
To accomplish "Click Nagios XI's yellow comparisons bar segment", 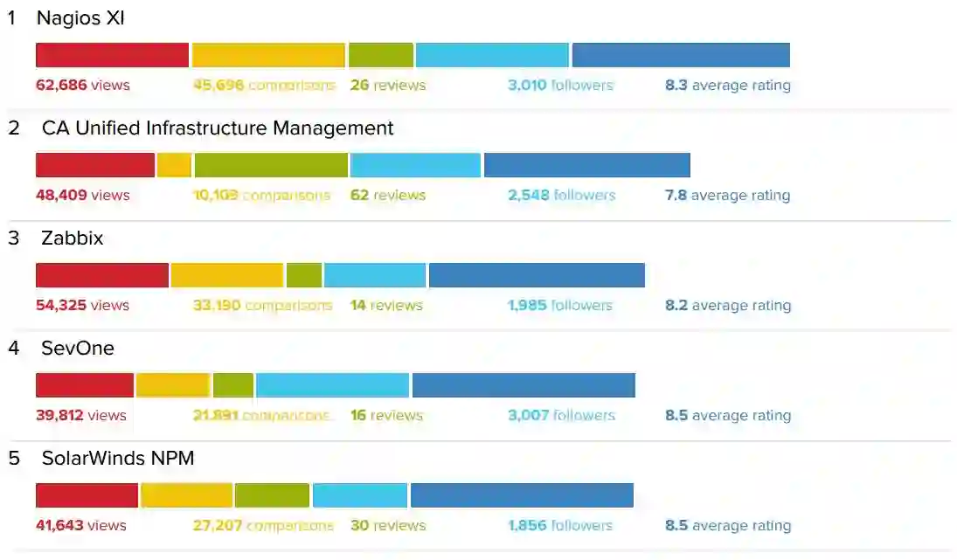I will [x=268, y=55].
